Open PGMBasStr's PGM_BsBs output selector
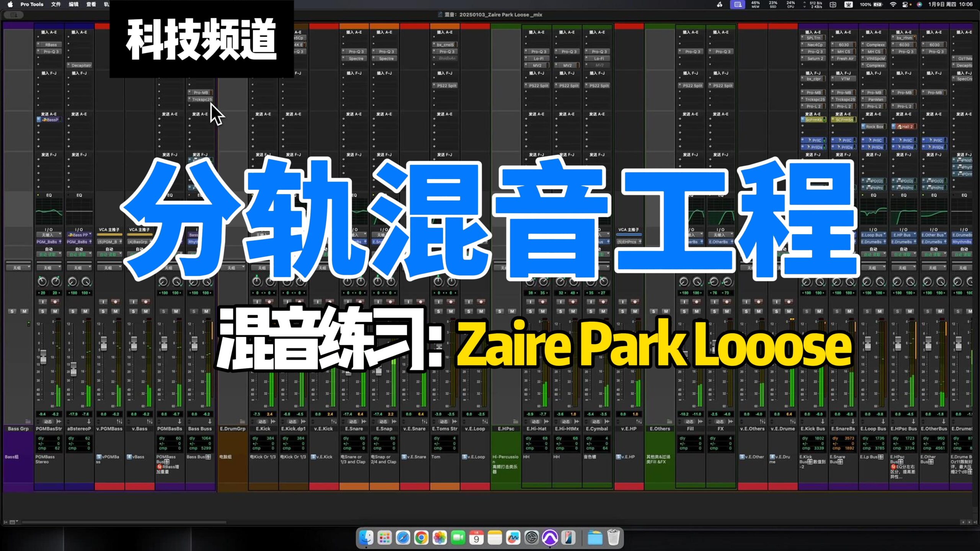Viewport: 980px width, 551px height. [x=49, y=242]
